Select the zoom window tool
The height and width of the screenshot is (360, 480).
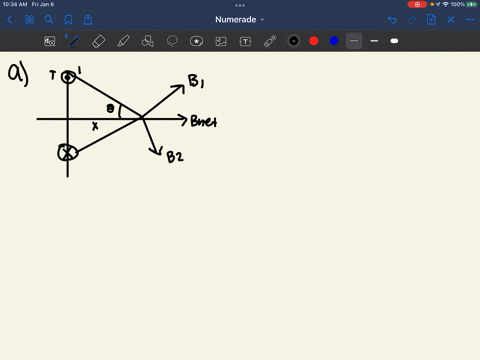(50, 41)
